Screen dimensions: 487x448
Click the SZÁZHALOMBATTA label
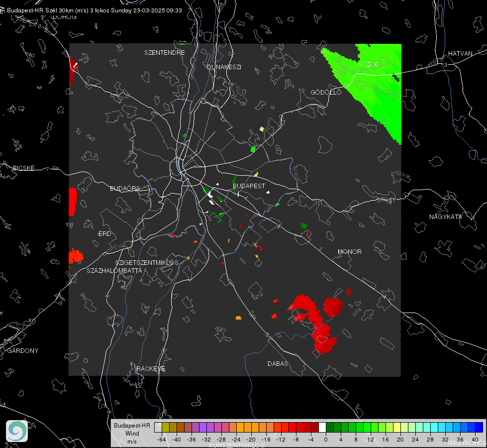114,271
